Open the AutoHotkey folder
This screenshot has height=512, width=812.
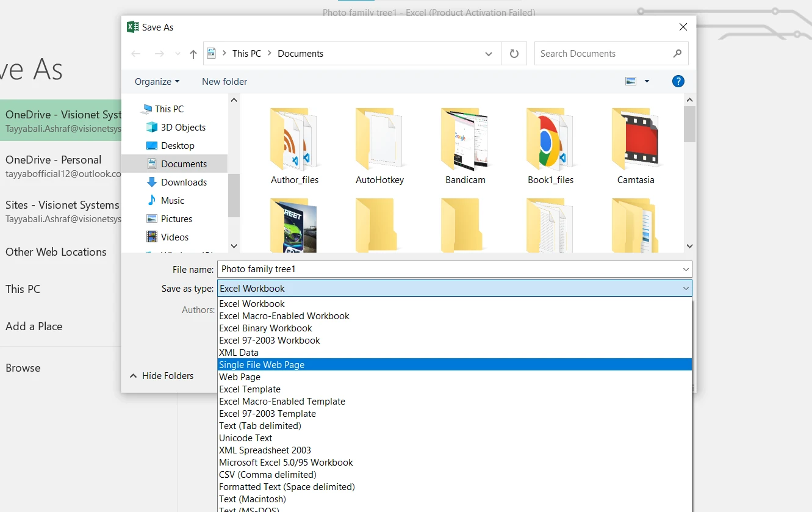point(379,146)
